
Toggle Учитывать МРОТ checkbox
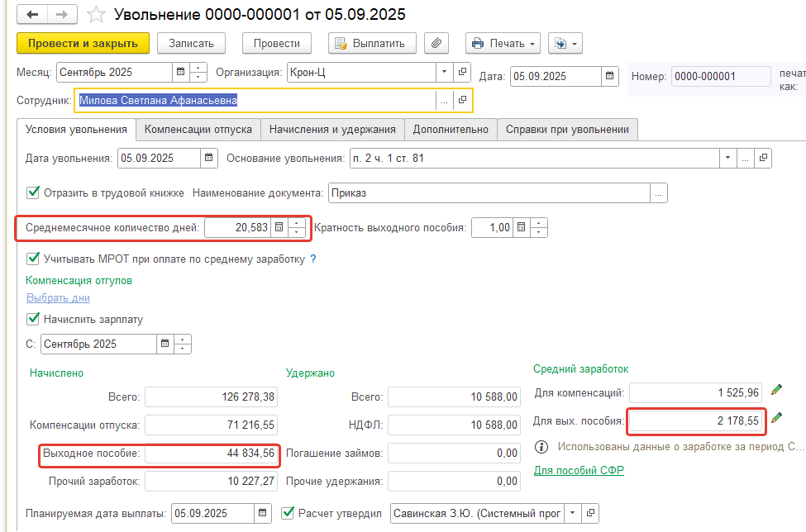point(34,259)
